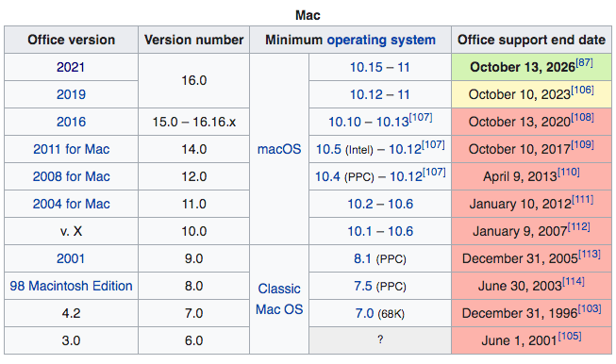
Task: Open the macOS link
Action: coord(279,149)
